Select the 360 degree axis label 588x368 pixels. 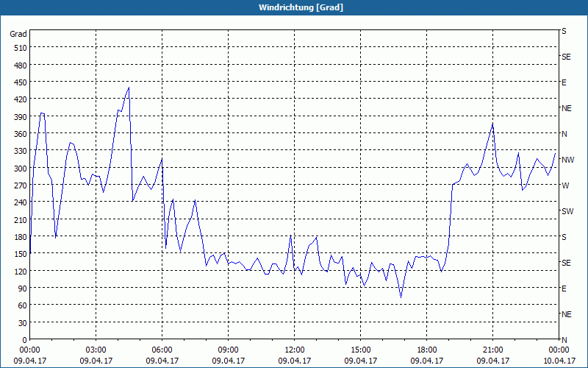tap(21, 134)
